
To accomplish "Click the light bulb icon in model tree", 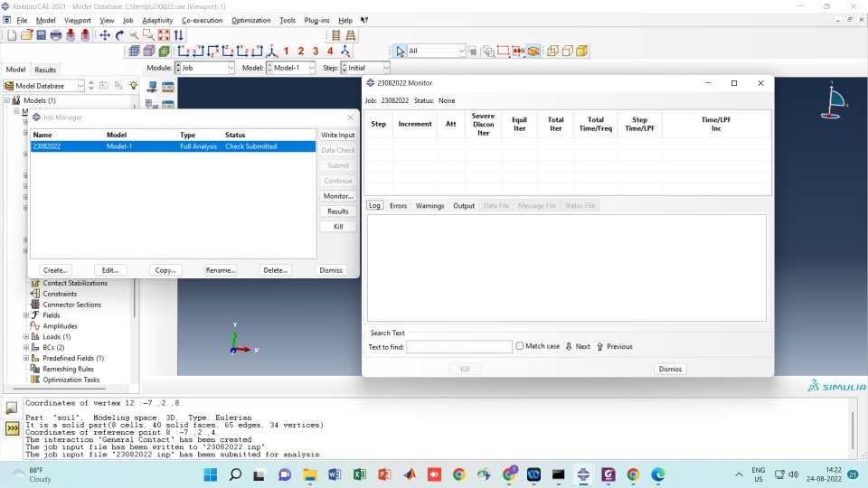I will pyautogui.click(x=134, y=86).
